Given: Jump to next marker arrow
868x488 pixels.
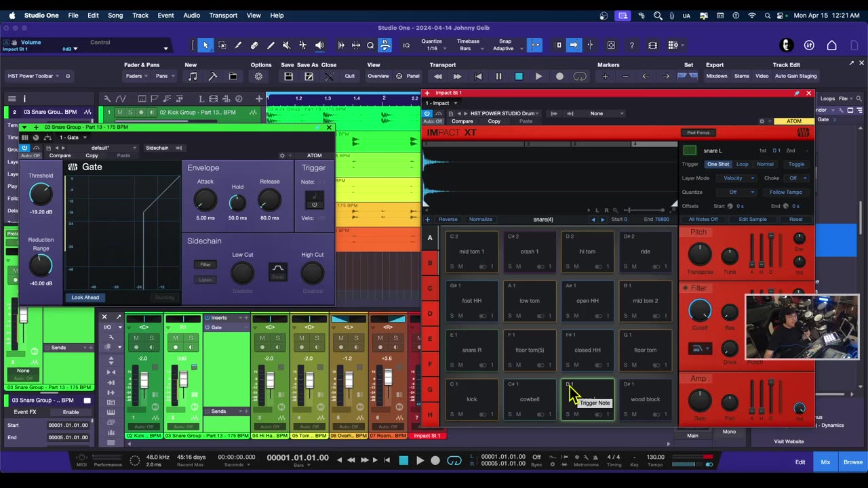Looking at the screenshot, I should (x=666, y=76).
